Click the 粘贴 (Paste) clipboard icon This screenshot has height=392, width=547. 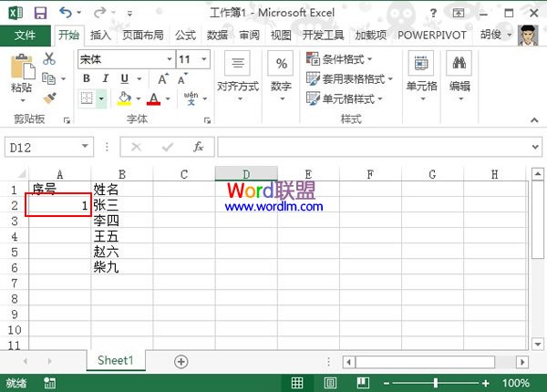coord(22,67)
